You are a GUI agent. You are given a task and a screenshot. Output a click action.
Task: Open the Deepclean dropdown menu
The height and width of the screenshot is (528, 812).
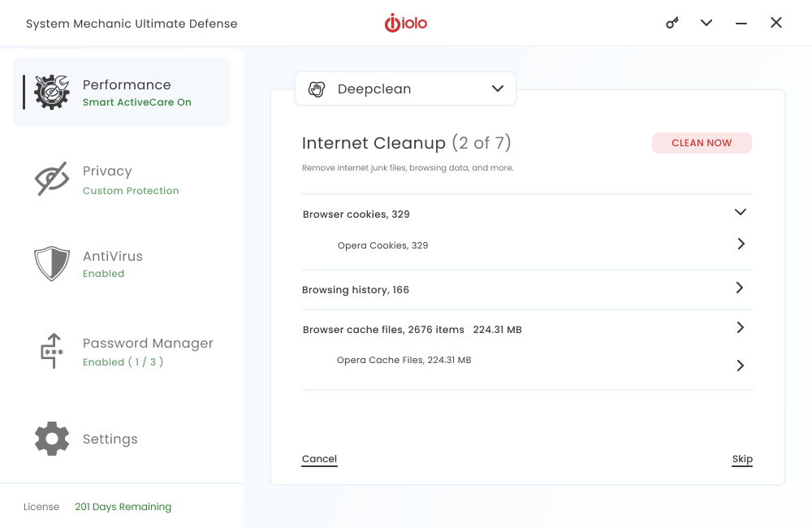click(x=498, y=89)
